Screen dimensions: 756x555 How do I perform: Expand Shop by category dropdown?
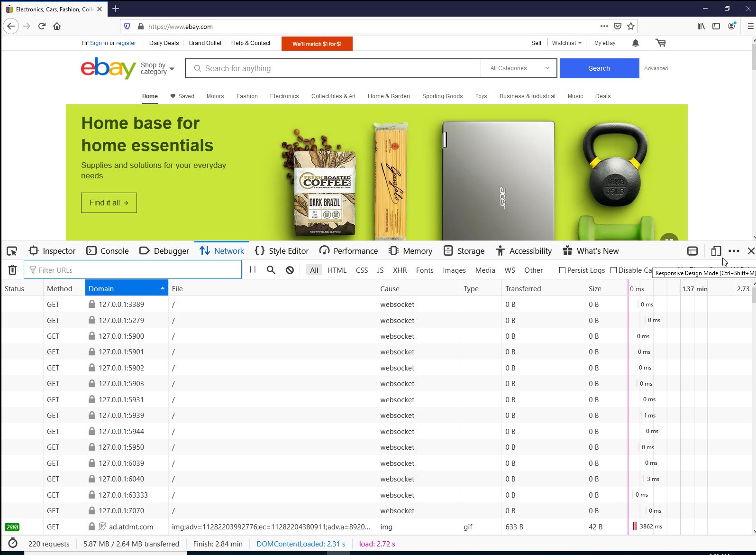(x=157, y=68)
